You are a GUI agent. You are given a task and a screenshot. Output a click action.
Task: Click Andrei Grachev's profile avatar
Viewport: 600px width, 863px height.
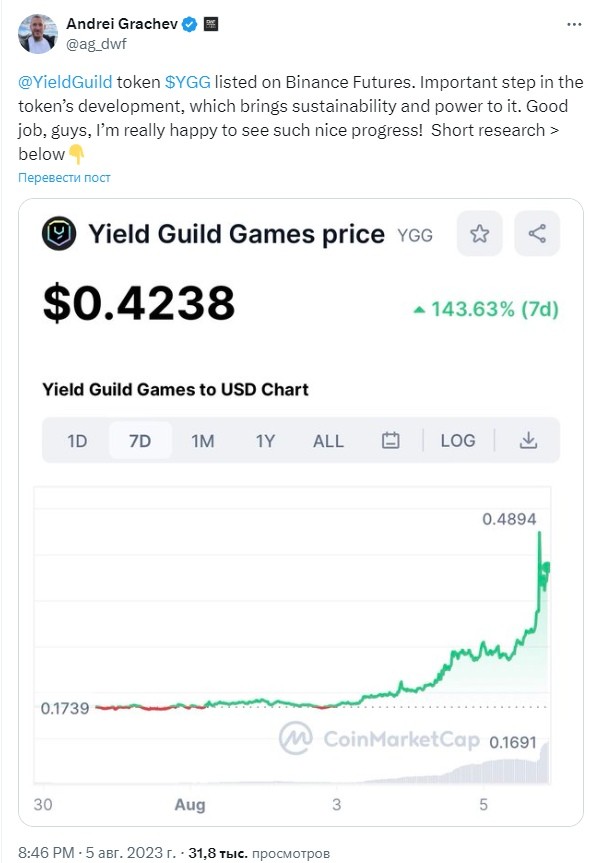[x=37, y=34]
